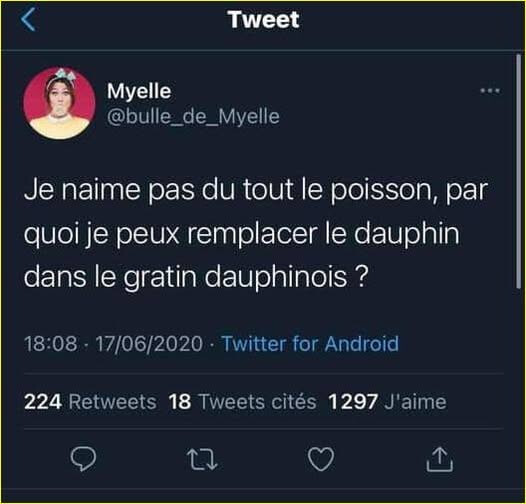Open the Myelle display name profile

pyautogui.click(x=139, y=91)
